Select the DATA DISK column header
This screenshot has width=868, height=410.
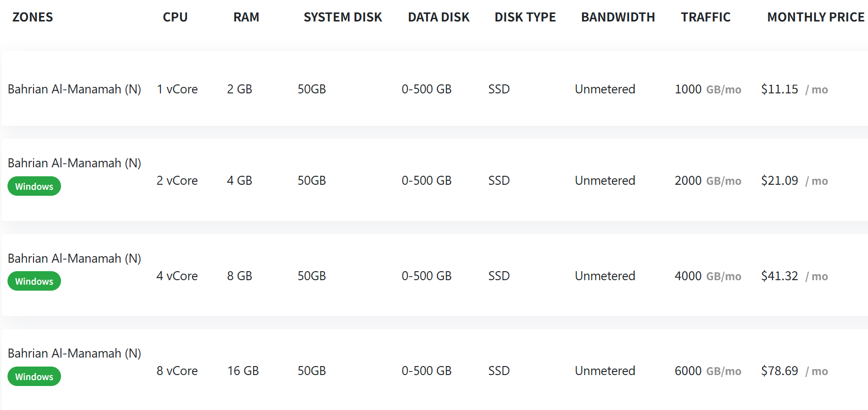click(x=438, y=17)
